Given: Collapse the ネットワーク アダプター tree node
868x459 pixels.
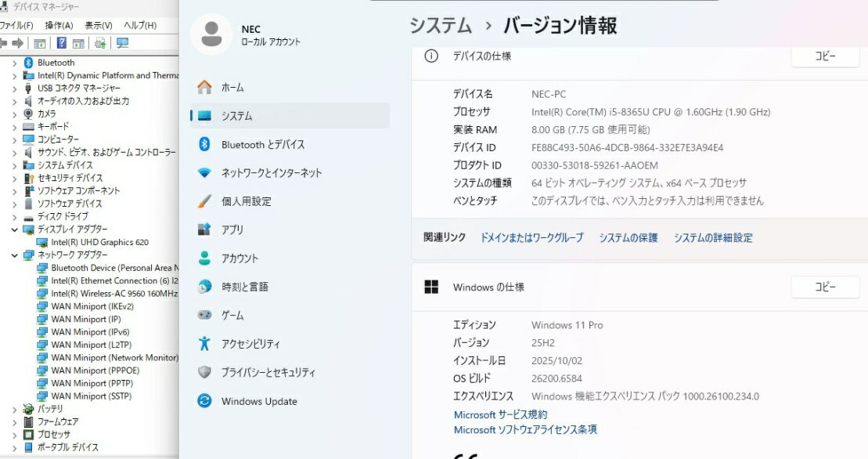Looking at the screenshot, I should [14, 255].
